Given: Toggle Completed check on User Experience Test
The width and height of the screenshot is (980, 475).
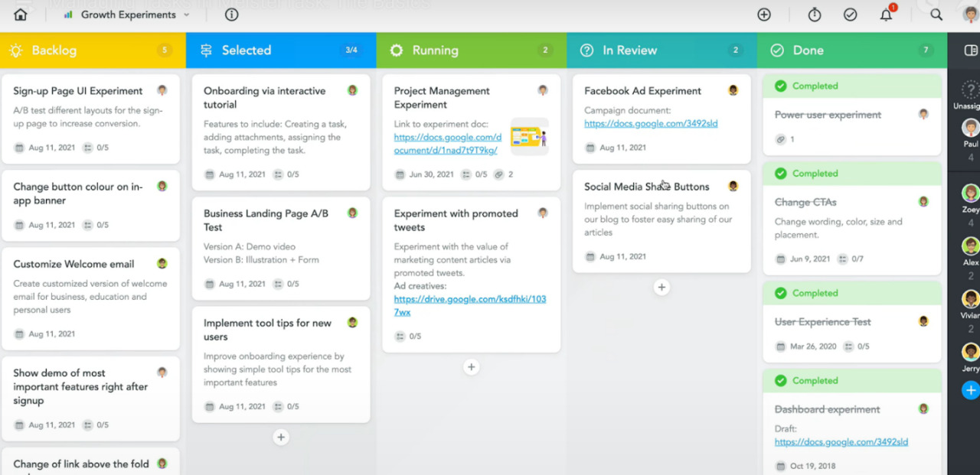Looking at the screenshot, I should [x=780, y=293].
